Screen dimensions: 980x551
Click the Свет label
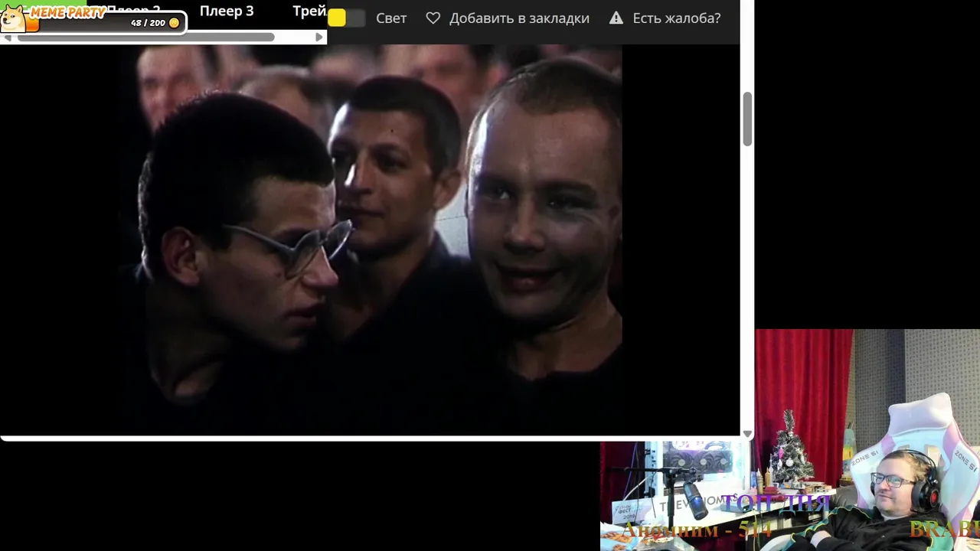(391, 18)
